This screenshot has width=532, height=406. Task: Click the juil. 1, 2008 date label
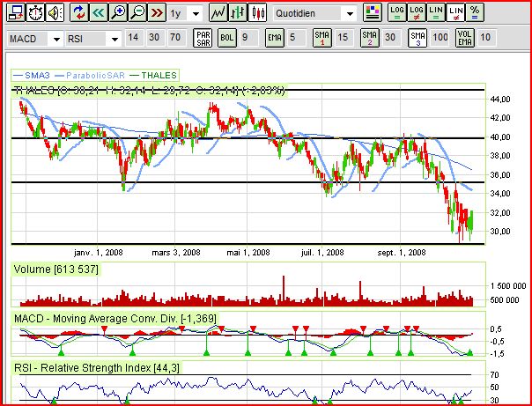[x=322, y=253]
